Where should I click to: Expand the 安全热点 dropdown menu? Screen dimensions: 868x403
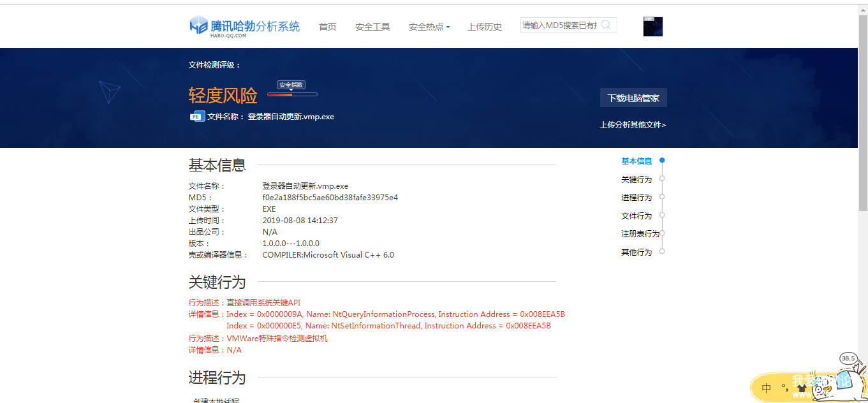[x=429, y=27]
